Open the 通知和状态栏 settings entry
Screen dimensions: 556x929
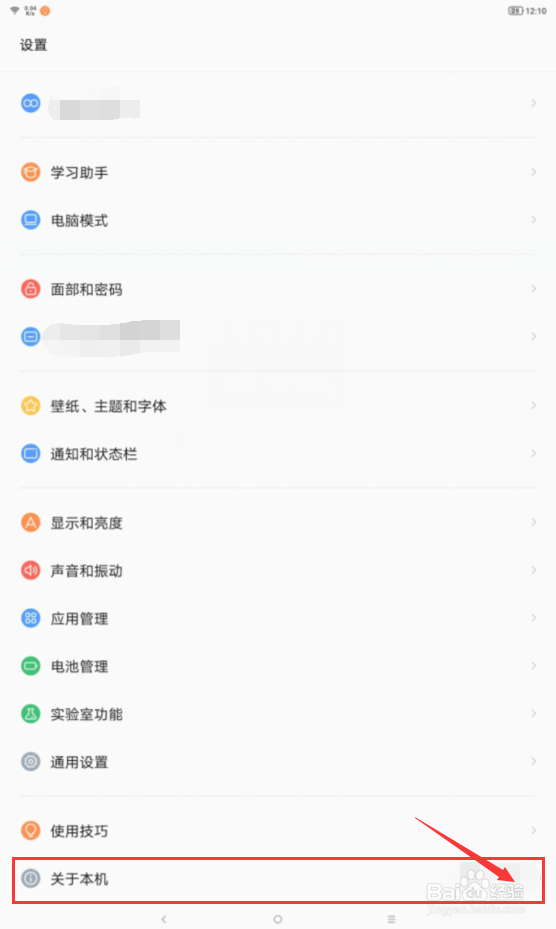click(278, 454)
